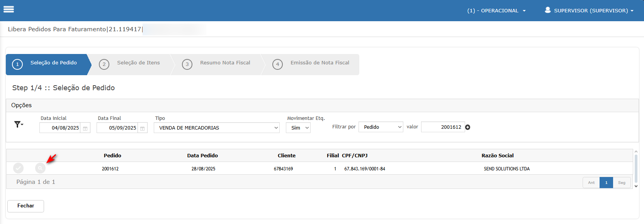Open the Movimentar Etq. Sim dropdown
The width and height of the screenshot is (644, 224).
[x=298, y=128]
